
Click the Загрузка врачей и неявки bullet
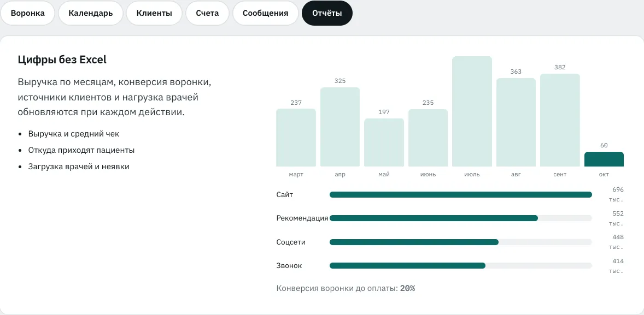pos(79,167)
